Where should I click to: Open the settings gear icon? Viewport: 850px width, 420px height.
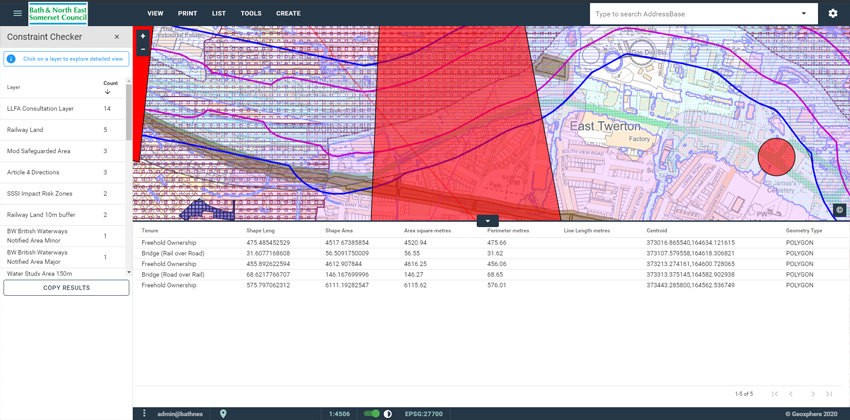click(x=833, y=14)
